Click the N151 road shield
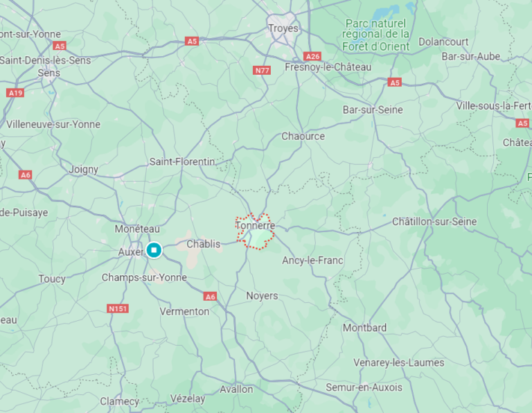532x413 pixels. [118, 308]
